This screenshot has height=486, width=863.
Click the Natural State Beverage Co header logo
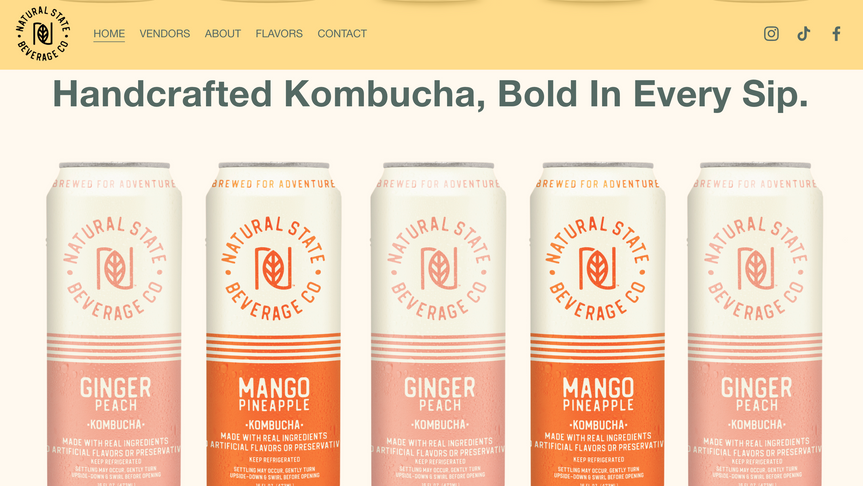[x=43, y=34]
